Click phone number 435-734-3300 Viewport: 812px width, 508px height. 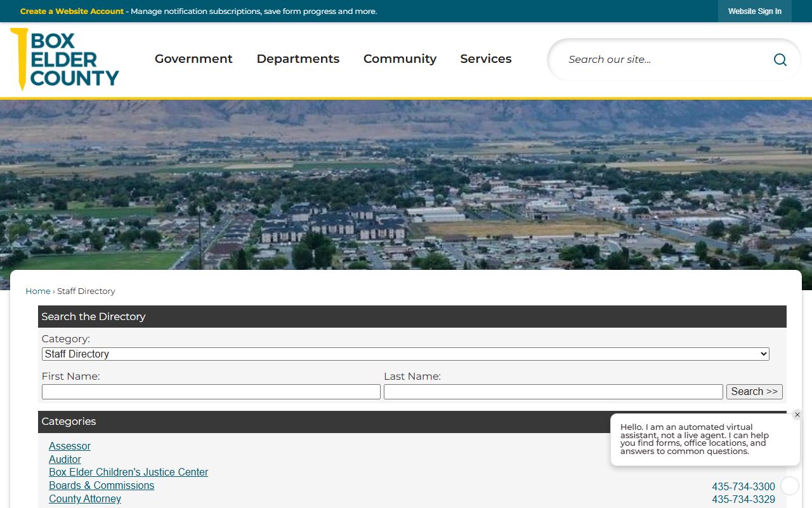743,487
